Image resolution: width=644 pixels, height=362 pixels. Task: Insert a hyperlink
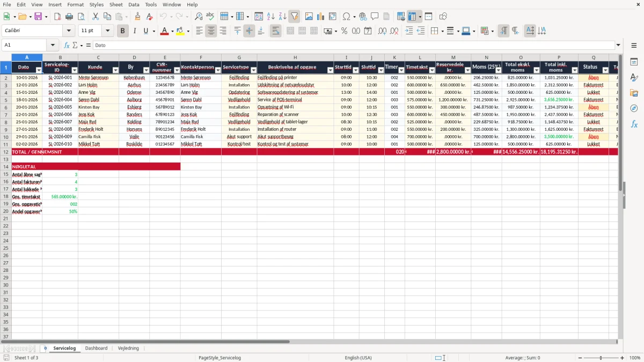pos(363,17)
